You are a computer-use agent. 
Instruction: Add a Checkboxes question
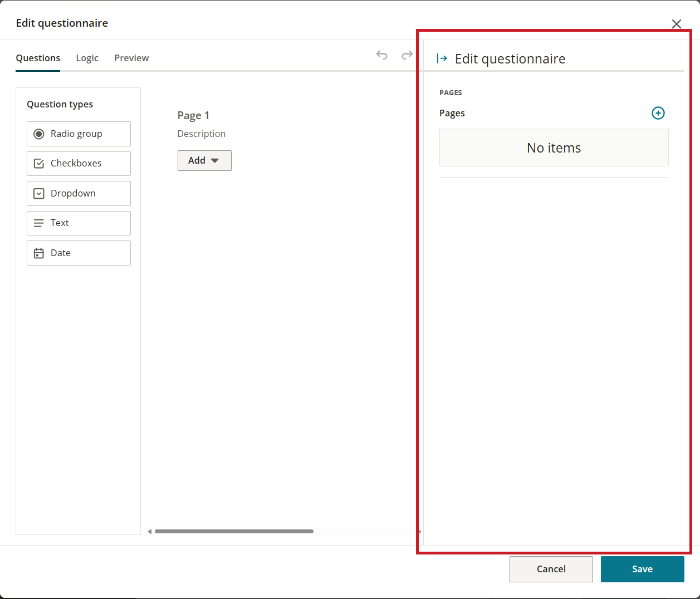pos(79,164)
